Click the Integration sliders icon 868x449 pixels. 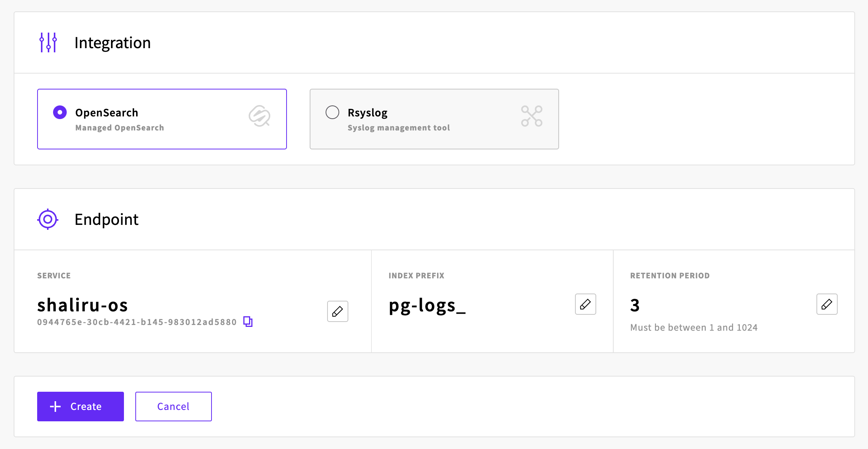[48, 42]
